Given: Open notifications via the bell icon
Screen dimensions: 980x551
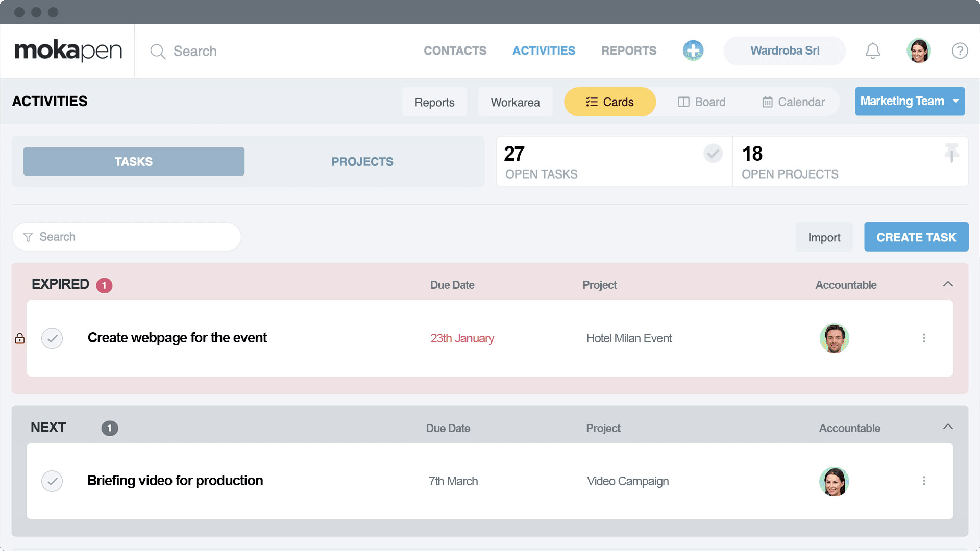Looking at the screenshot, I should pos(873,51).
